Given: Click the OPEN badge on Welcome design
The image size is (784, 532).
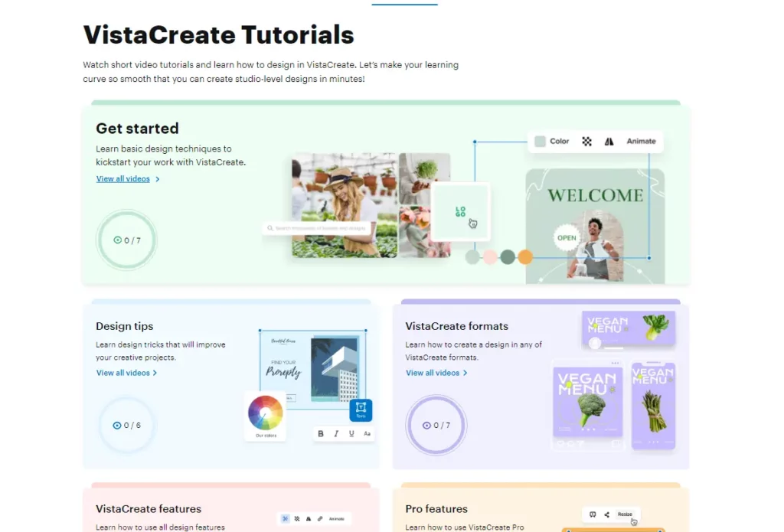Looking at the screenshot, I should pyautogui.click(x=567, y=238).
